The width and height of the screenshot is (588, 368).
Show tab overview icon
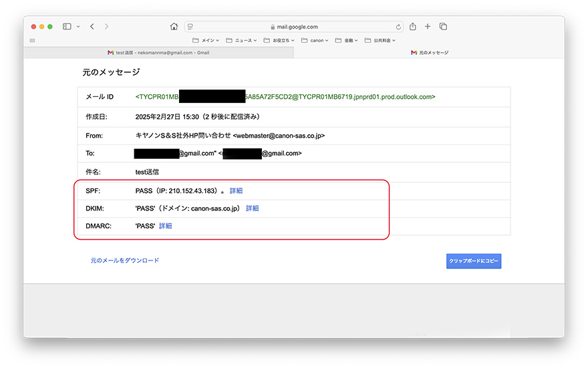pyautogui.click(x=443, y=27)
